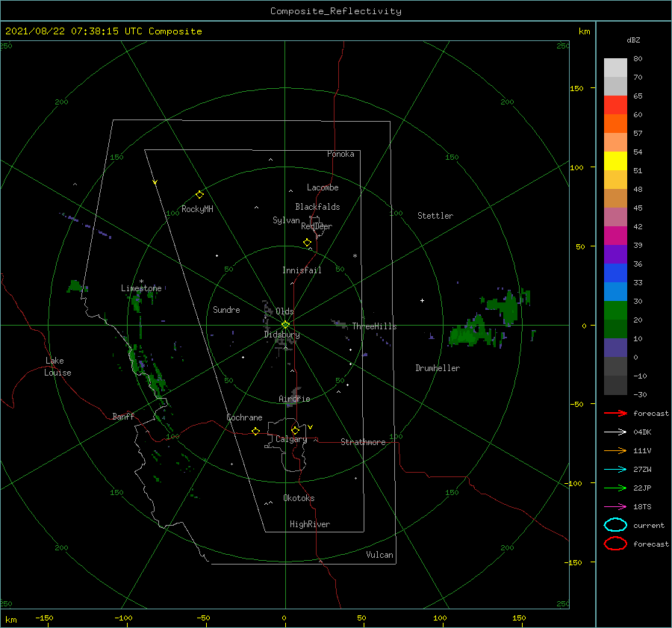Image resolution: width=672 pixels, height=628 pixels.
Task: Click the yellow diamond marker near RedDeer
Action: pos(307,243)
